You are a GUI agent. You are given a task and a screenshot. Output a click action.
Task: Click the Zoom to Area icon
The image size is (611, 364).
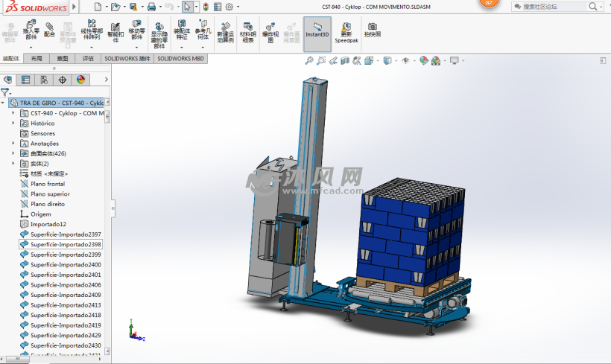coord(321,61)
